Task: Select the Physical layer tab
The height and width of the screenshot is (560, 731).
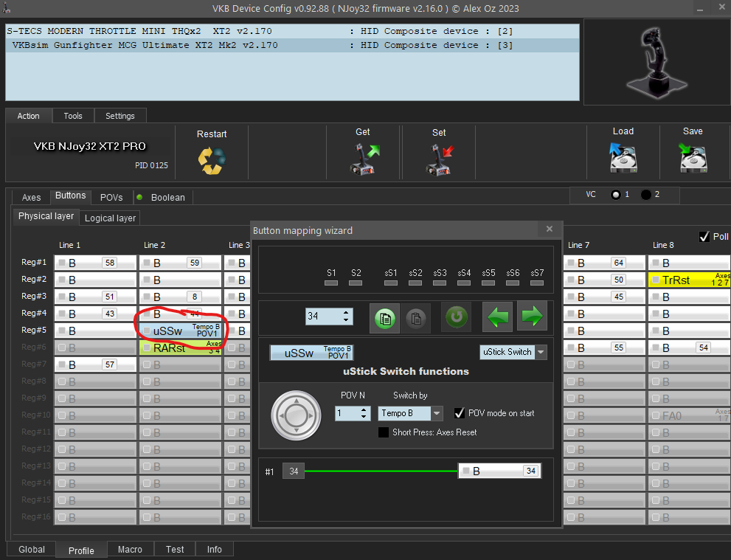Action: click(46, 216)
